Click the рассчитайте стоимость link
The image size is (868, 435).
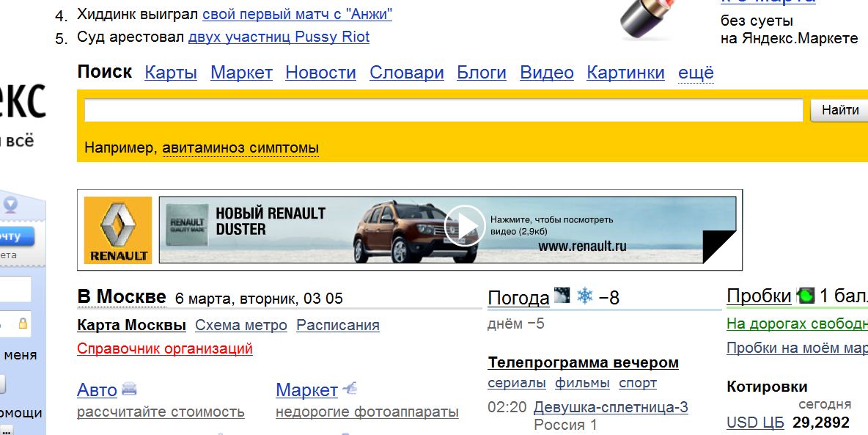coord(161,412)
